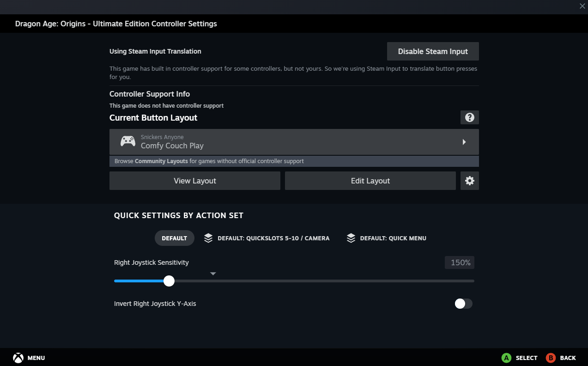This screenshot has width=588, height=366.
Task: Click the Right Joystick Sensitivity label
Action: (152, 262)
